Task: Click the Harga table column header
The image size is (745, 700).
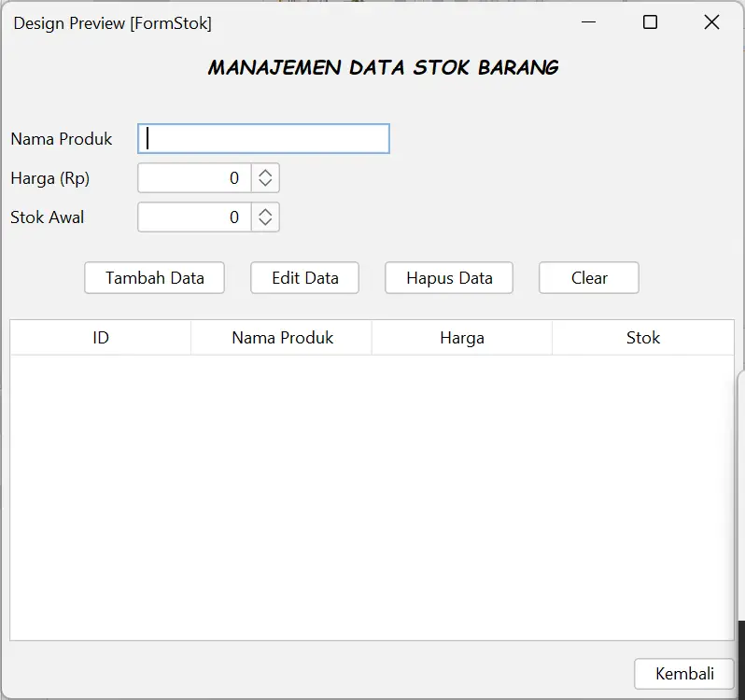Action: pyautogui.click(x=462, y=338)
